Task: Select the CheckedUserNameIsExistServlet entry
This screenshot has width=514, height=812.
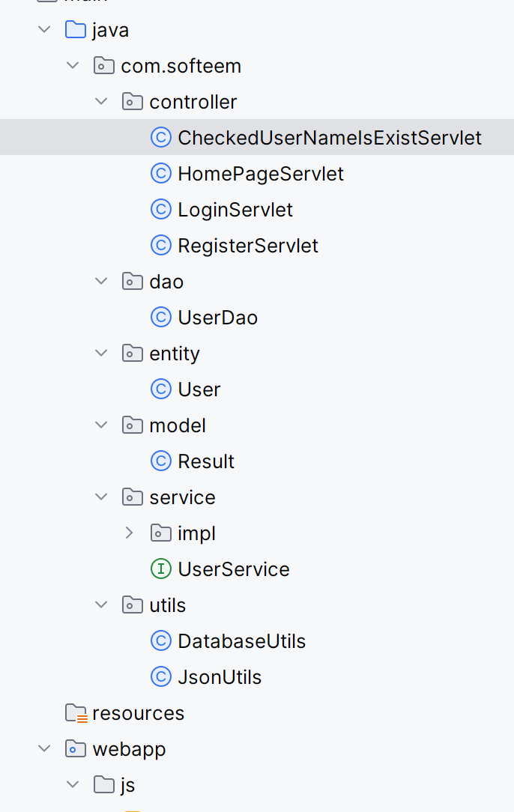Action: click(x=330, y=137)
